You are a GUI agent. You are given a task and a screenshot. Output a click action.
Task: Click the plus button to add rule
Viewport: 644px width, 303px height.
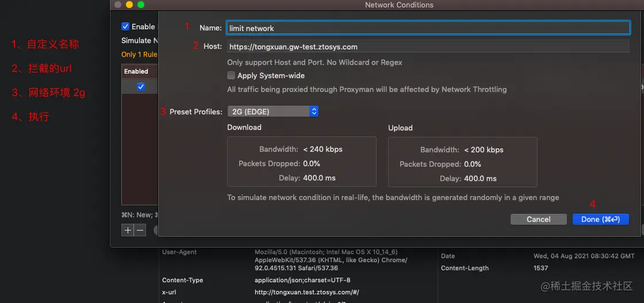(127, 230)
